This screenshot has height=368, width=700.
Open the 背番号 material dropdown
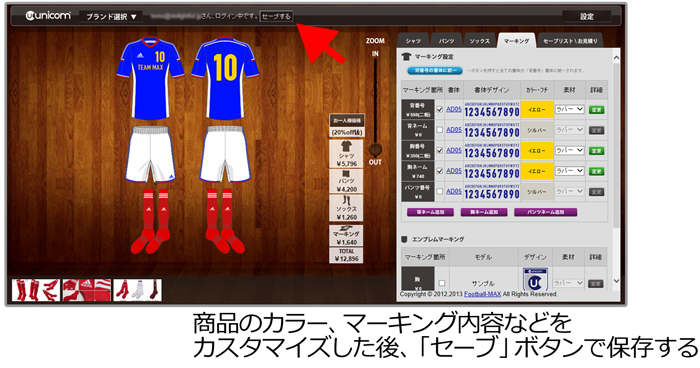(569, 109)
